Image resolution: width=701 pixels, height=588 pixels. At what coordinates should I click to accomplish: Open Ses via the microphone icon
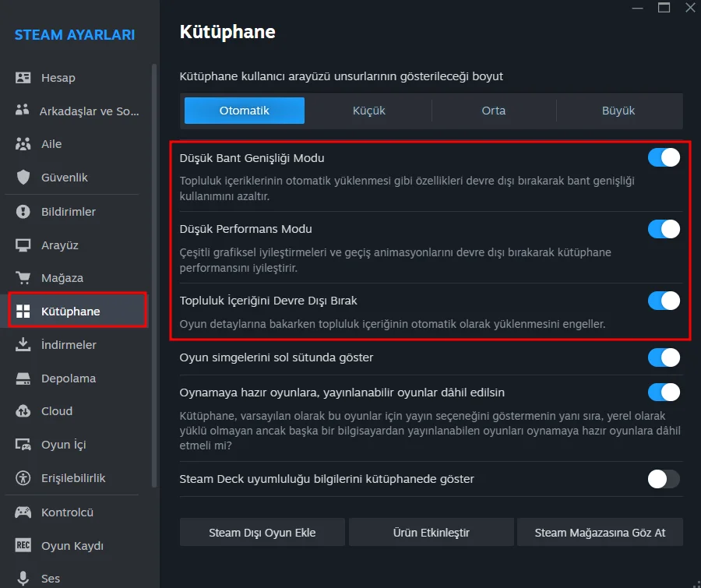tap(23, 578)
